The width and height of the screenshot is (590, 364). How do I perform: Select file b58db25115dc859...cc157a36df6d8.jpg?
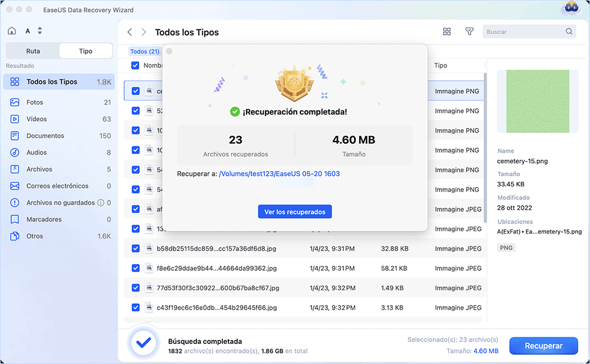pos(217,248)
